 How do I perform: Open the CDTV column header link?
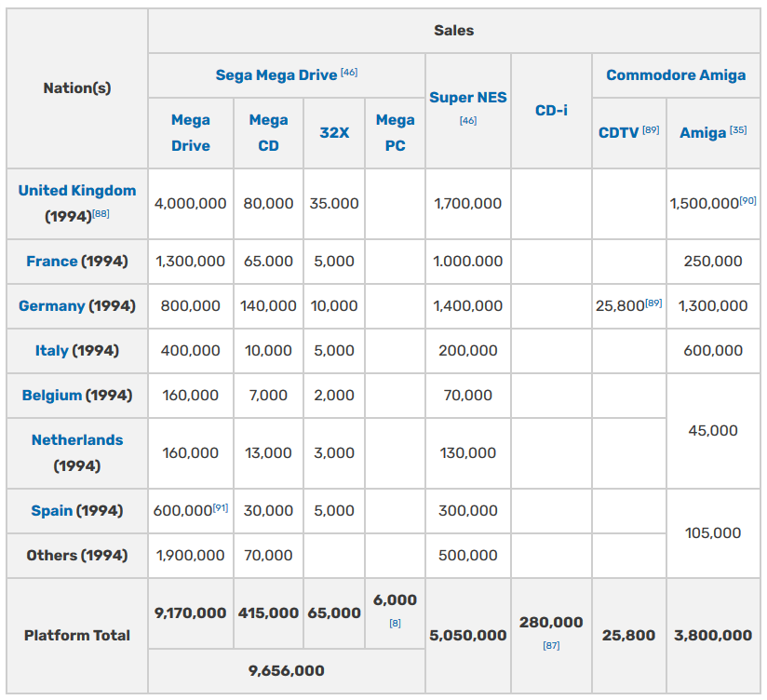click(619, 132)
